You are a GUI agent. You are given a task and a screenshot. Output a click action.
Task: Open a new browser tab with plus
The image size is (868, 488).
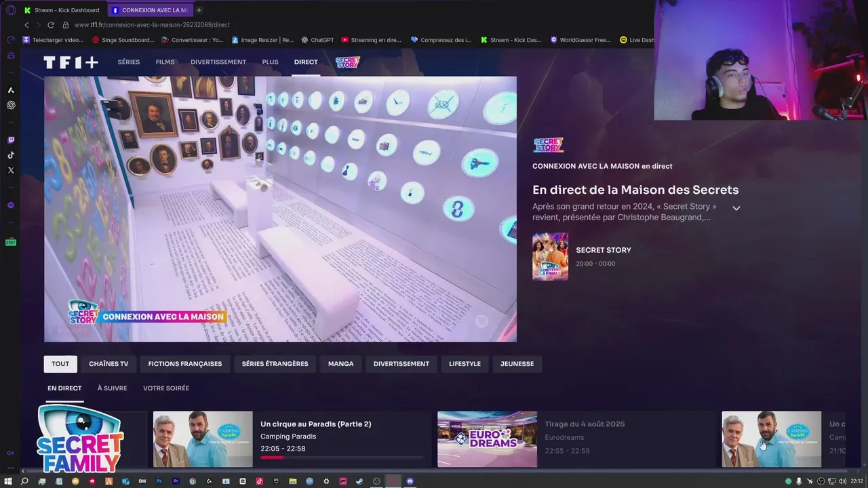(x=199, y=10)
